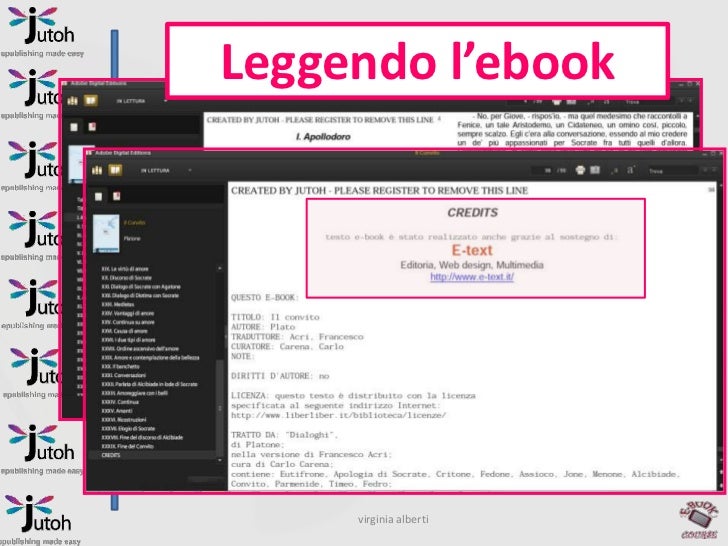Open 'Fine del discorso di Alcibiade' chapter
The height and width of the screenshot is (546, 728).
(142, 437)
